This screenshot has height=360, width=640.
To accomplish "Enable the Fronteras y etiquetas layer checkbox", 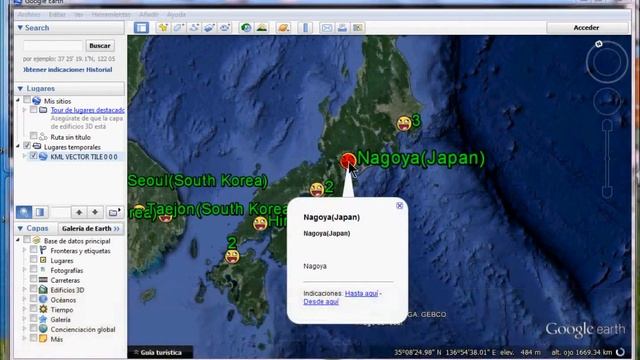I will point(33,250).
